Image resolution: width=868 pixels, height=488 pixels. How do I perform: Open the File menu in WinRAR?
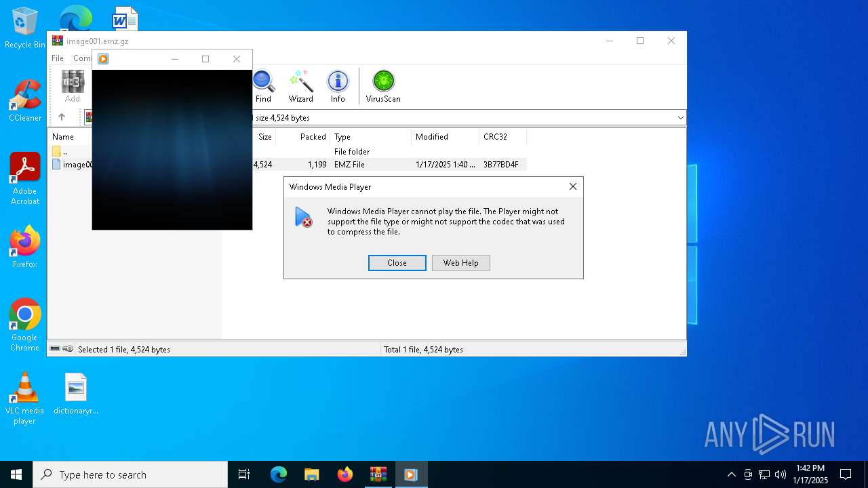click(x=58, y=58)
